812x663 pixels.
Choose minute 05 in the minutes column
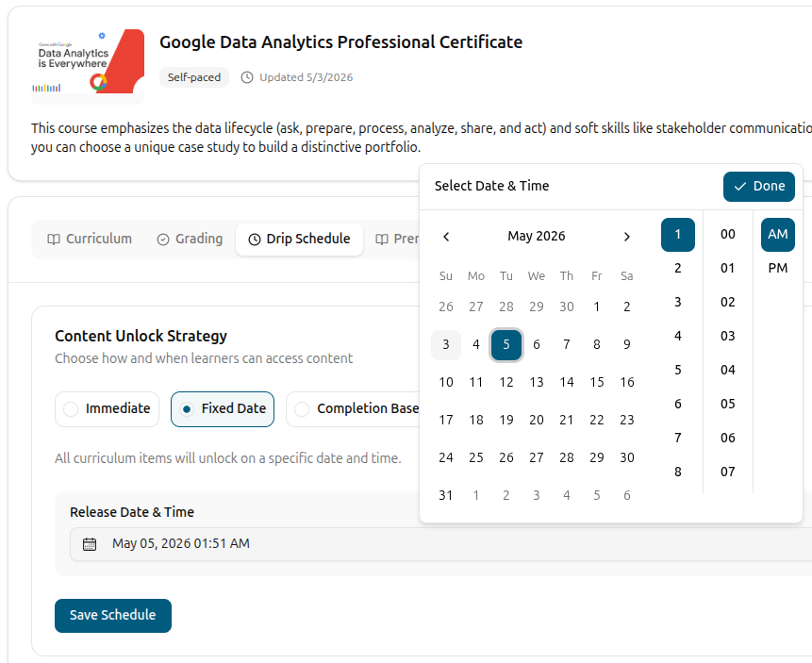(727, 404)
